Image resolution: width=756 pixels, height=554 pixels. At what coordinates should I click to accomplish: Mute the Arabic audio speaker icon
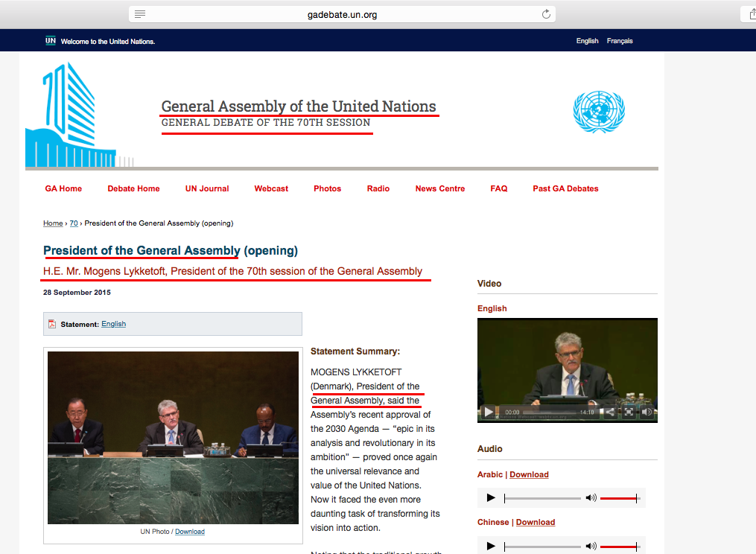click(x=591, y=497)
